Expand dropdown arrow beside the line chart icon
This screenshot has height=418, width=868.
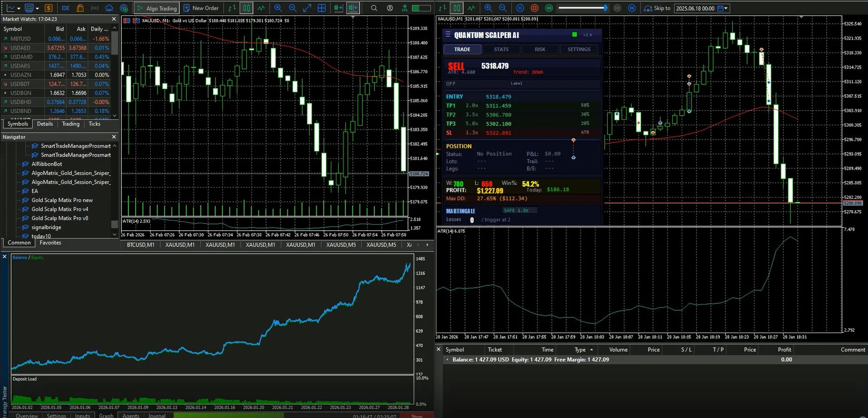click(19, 8)
